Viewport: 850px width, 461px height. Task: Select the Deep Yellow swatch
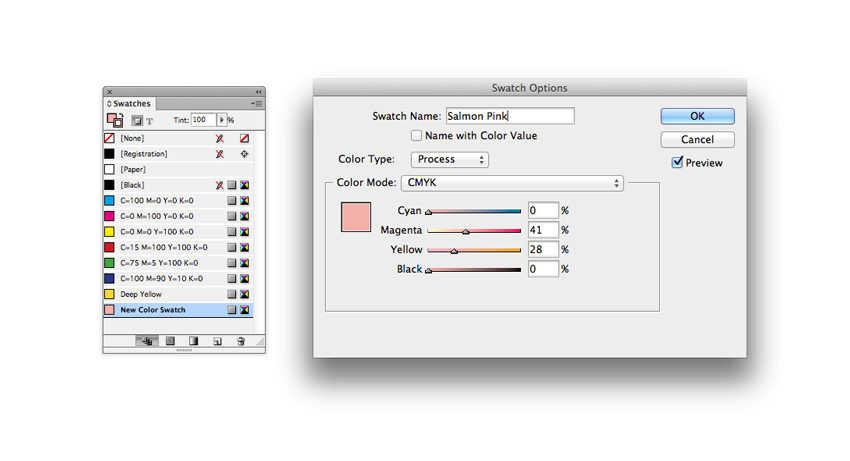click(x=178, y=294)
